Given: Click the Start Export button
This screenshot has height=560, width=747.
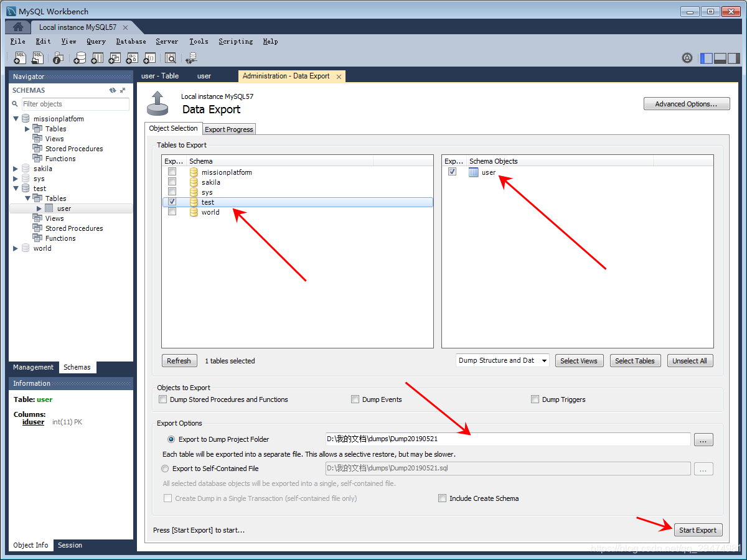Looking at the screenshot, I should tap(698, 530).
